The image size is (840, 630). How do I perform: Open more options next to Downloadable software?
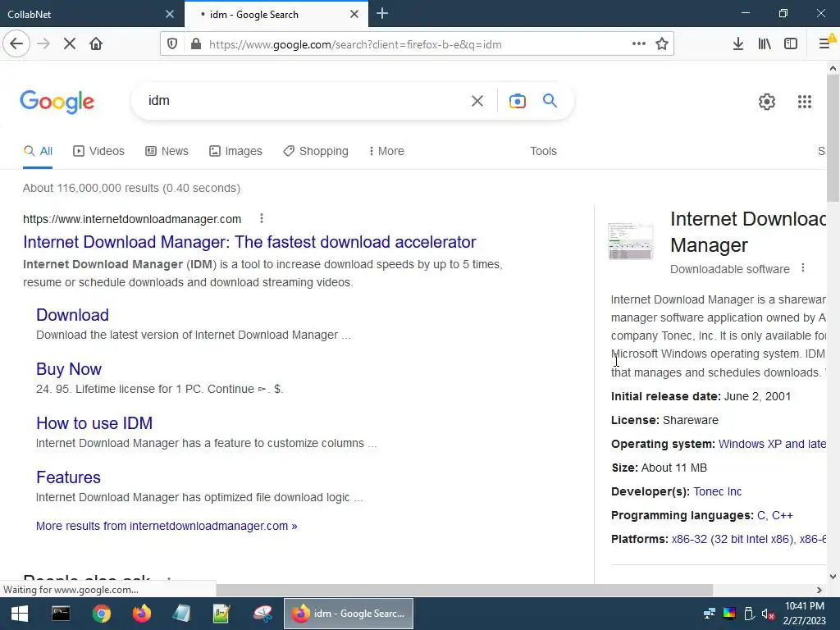(x=802, y=268)
